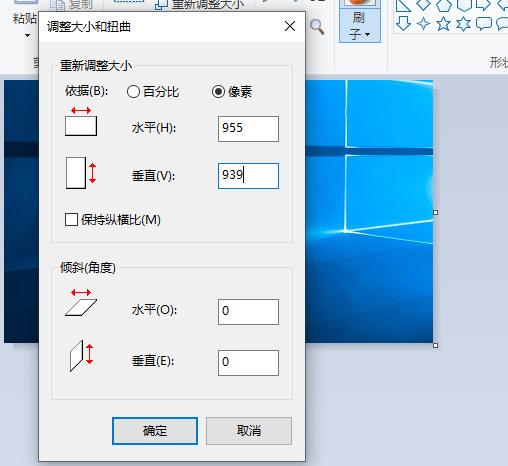Screen dimensions: 508x466
Task: Select the five-point star shape
Action: [444, 24]
